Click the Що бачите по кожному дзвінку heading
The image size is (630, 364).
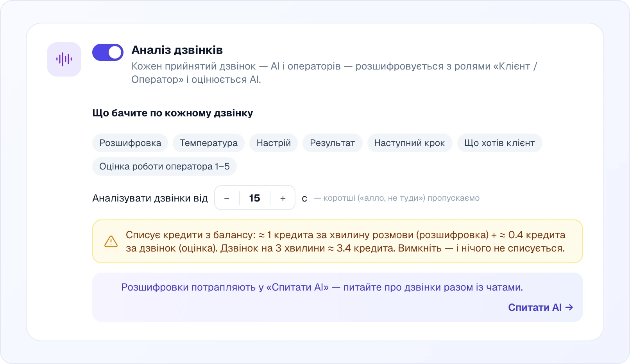click(x=173, y=113)
